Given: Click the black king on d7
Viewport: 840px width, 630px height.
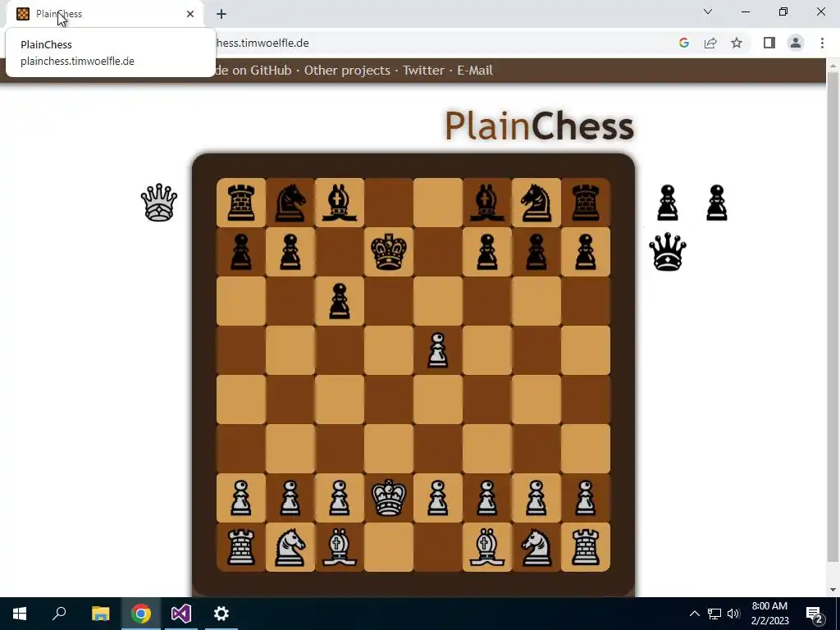Looking at the screenshot, I should pyautogui.click(x=389, y=252).
